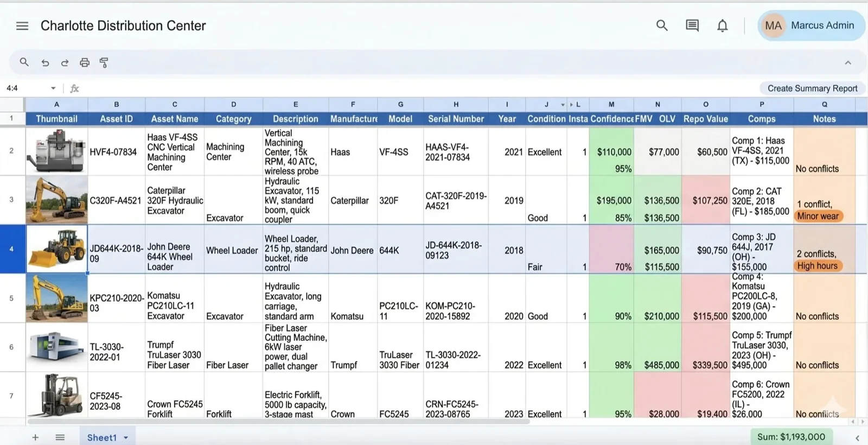The image size is (868, 445).
Task: Click Create Summary Report button
Action: [812, 88]
